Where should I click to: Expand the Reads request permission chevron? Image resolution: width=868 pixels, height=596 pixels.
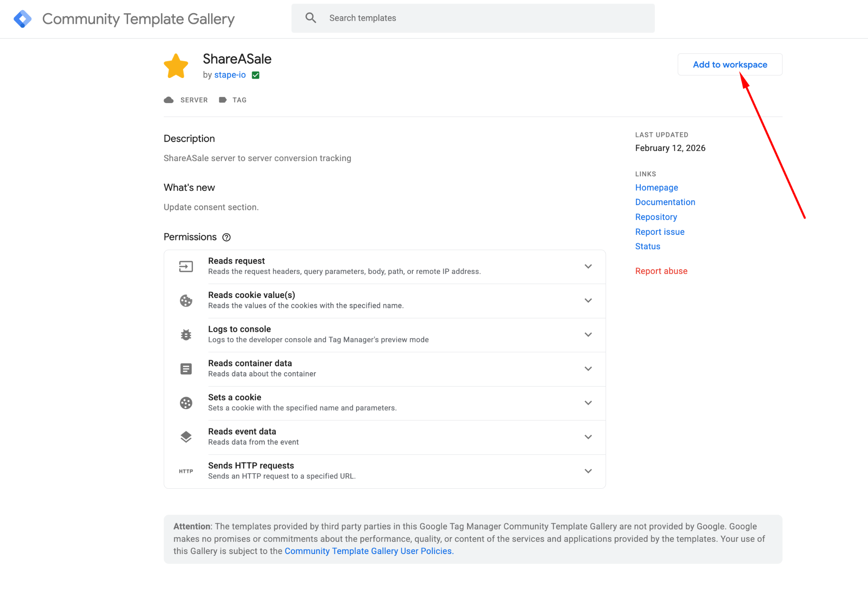click(x=588, y=267)
